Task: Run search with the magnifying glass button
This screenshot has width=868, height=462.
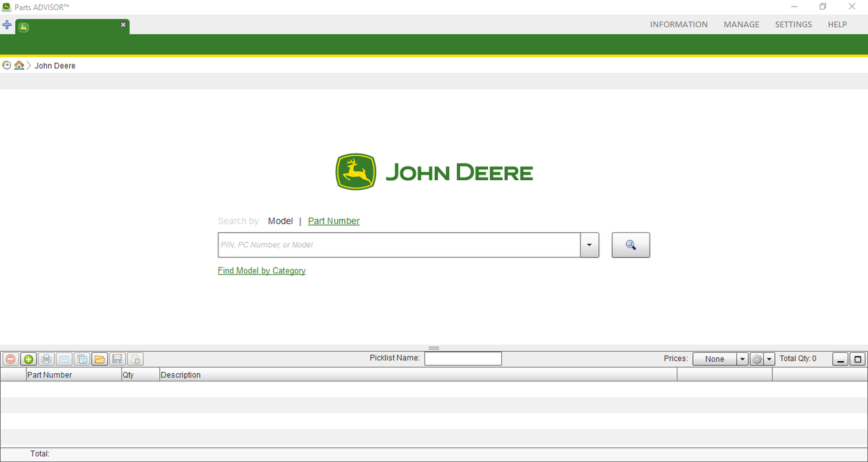Action: (631, 245)
